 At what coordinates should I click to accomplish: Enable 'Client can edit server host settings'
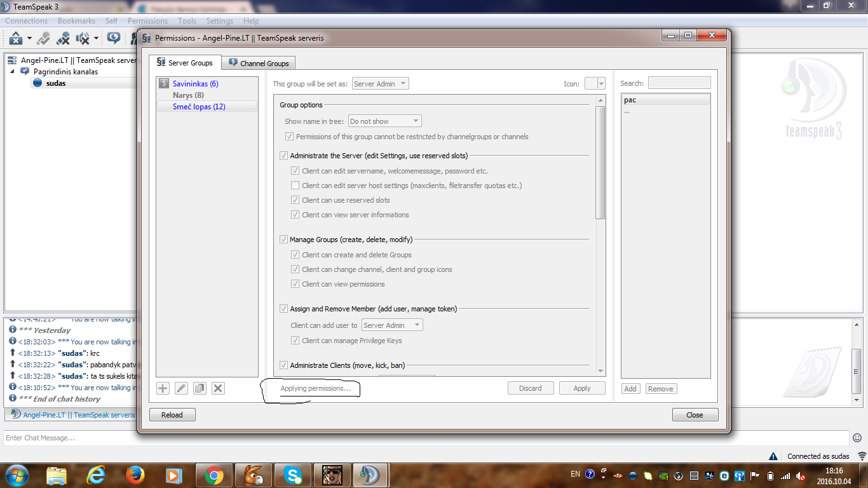tap(295, 186)
